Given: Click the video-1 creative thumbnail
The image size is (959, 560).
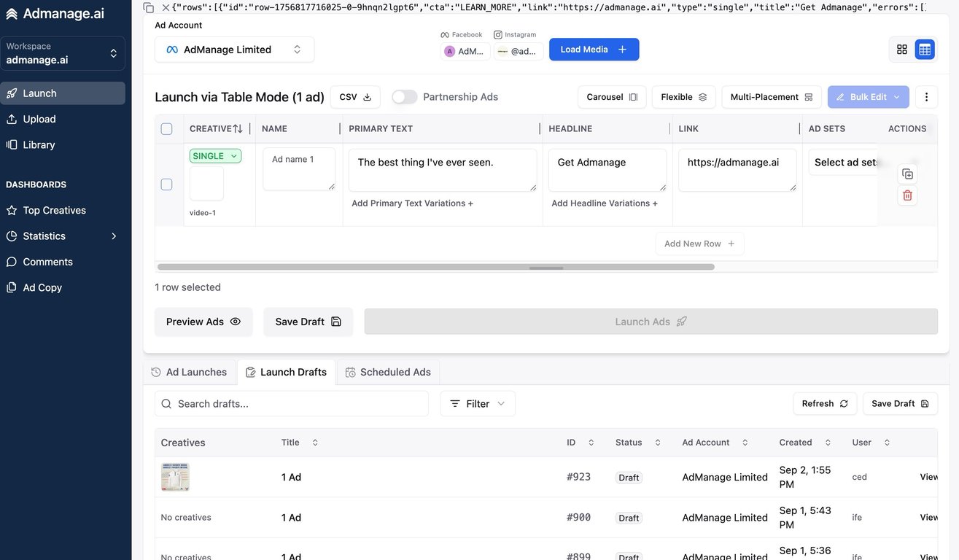Looking at the screenshot, I should point(206,183).
